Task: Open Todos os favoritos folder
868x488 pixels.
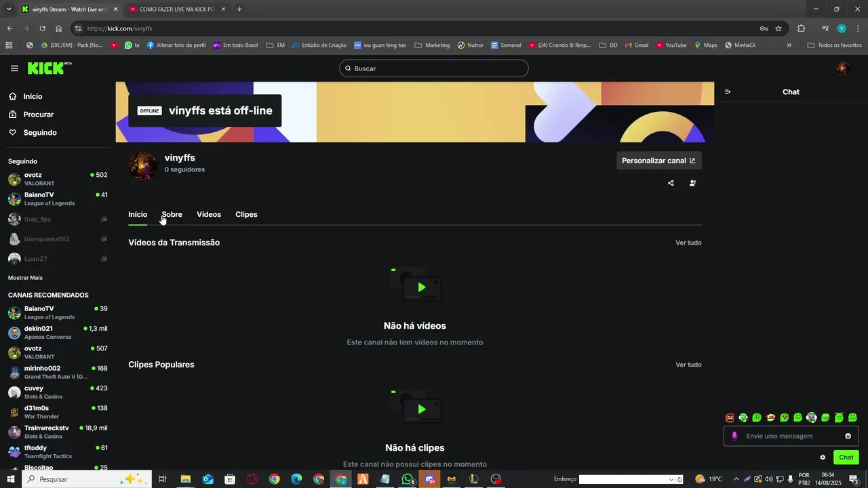Action: pyautogui.click(x=834, y=45)
